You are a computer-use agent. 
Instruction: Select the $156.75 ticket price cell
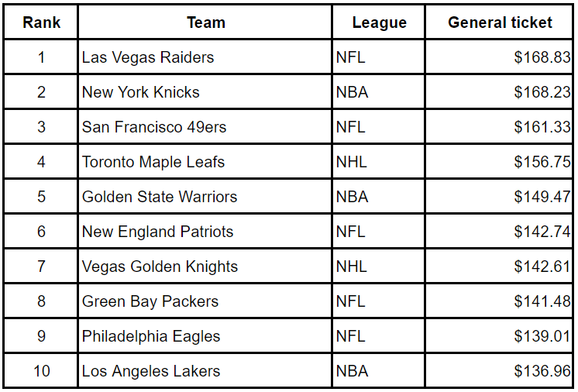click(542, 162)
